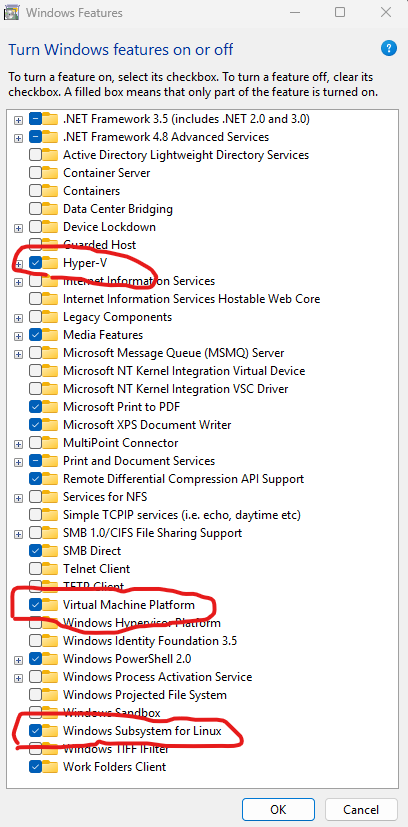The height and width of the screenshot is (827, 408).
Task: Click the Microsoft Print to PDF folder icon
Action: pos(50,406)
